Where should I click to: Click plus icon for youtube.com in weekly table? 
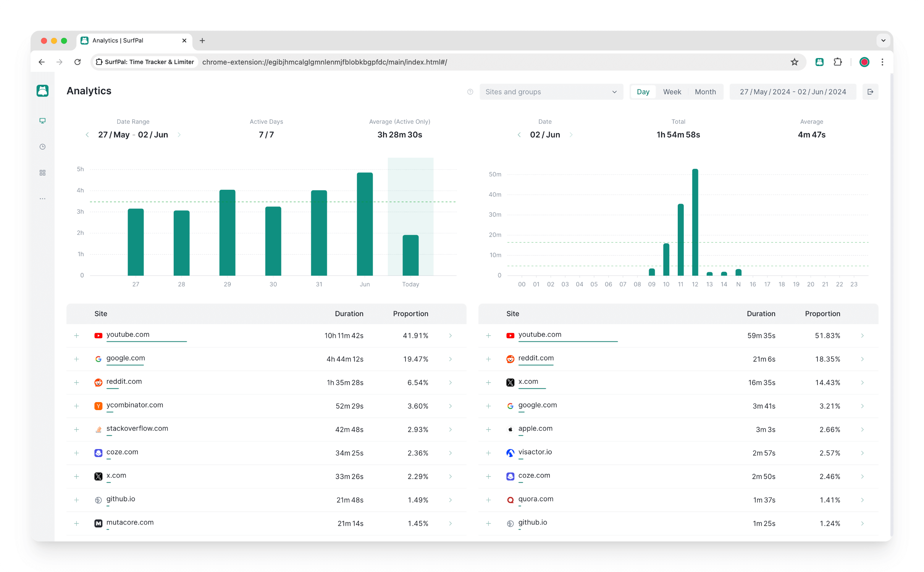pyautogui.click(x=76, y=336)
